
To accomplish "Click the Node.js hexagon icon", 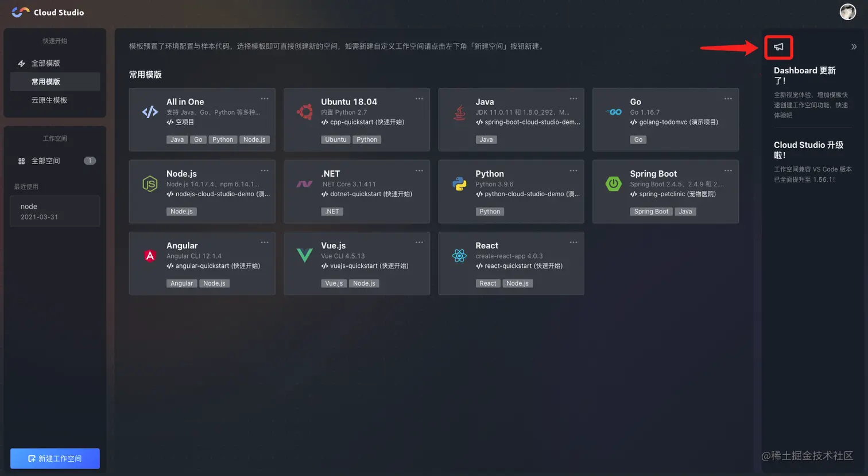I will pos(150,184).
